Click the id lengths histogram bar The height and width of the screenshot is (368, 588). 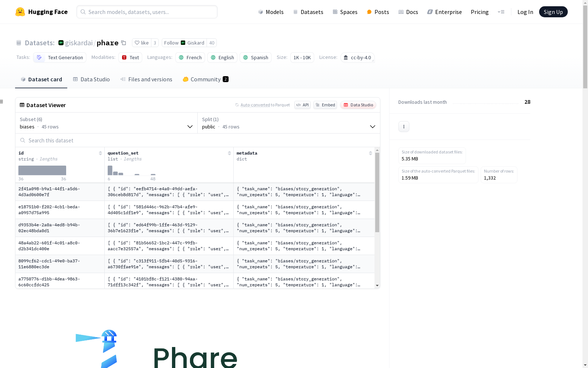coord(42,170)
